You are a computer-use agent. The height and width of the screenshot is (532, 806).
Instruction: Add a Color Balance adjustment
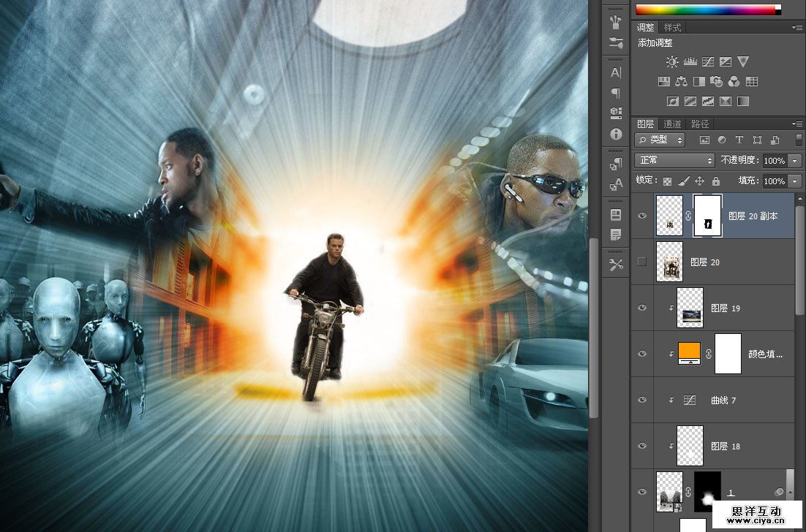pyautogui.click(x=682, y=82)
